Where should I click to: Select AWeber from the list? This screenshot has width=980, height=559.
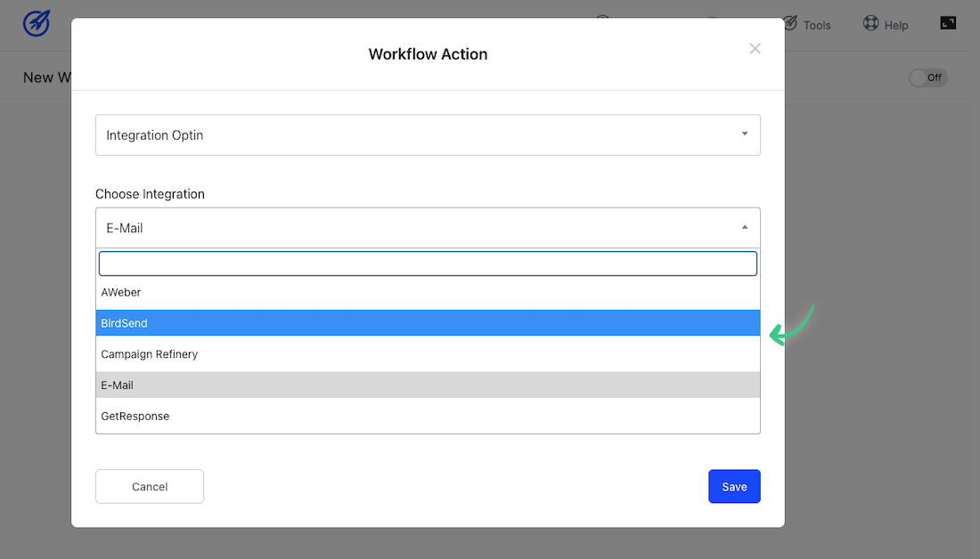tap(428, 292)
